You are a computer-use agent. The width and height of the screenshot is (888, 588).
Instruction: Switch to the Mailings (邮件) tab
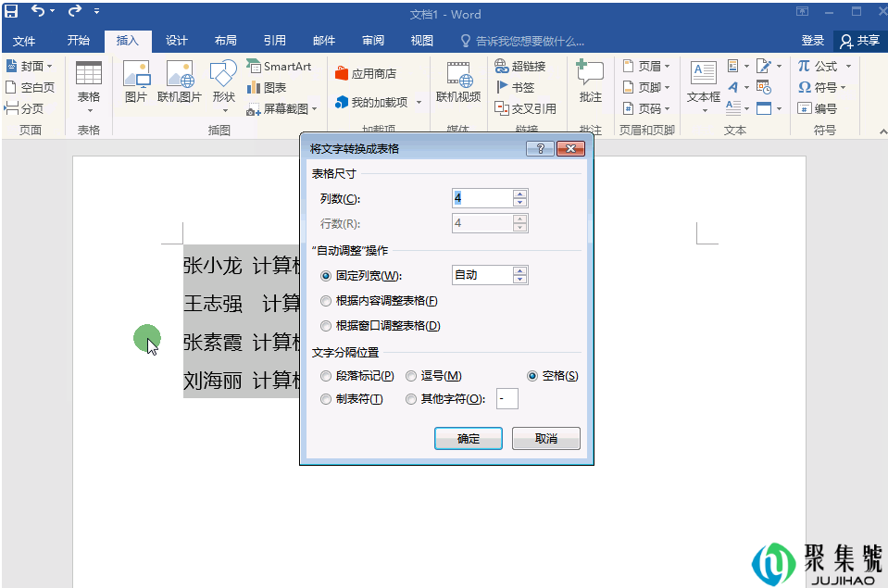click(x=324, y=41)
